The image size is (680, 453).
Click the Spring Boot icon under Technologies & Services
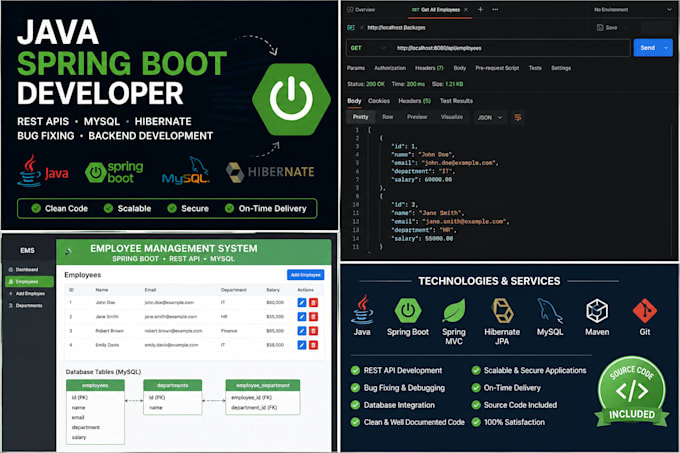(x=408, y=310)
